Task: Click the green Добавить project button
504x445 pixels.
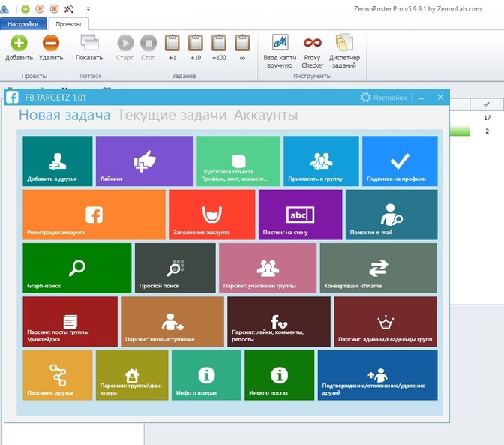Action: [19, 47]
